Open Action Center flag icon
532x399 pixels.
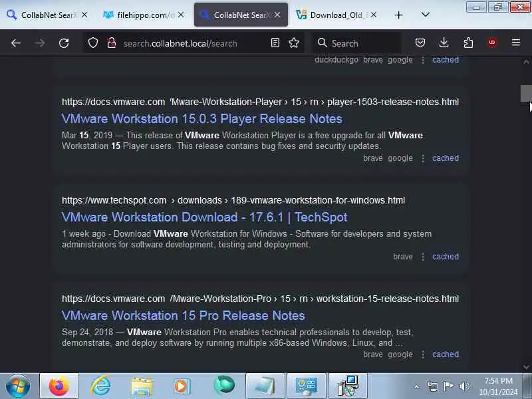(x=448, y=386)
